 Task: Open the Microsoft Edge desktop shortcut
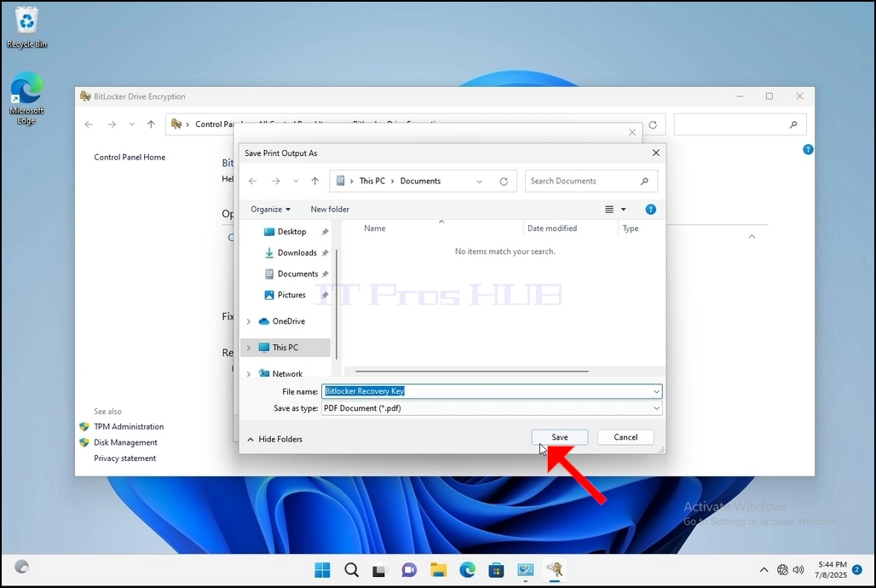[26, 98]
